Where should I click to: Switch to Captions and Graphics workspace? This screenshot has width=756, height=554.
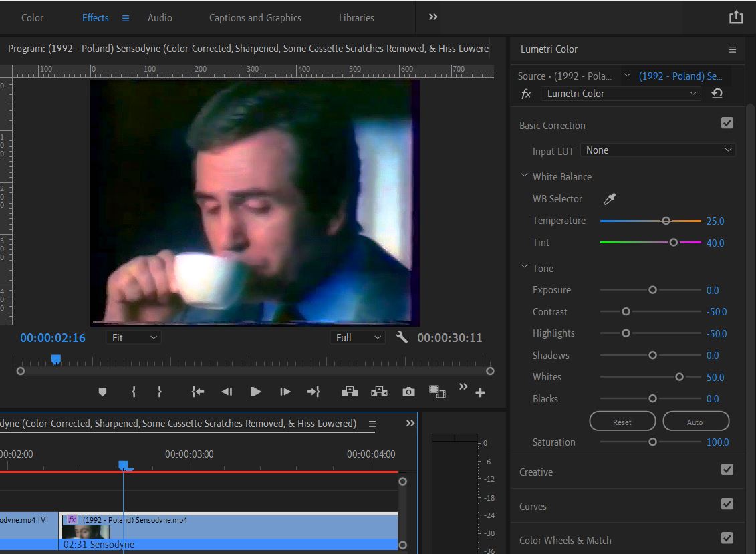pyautogui.click(x=255, y=18)
